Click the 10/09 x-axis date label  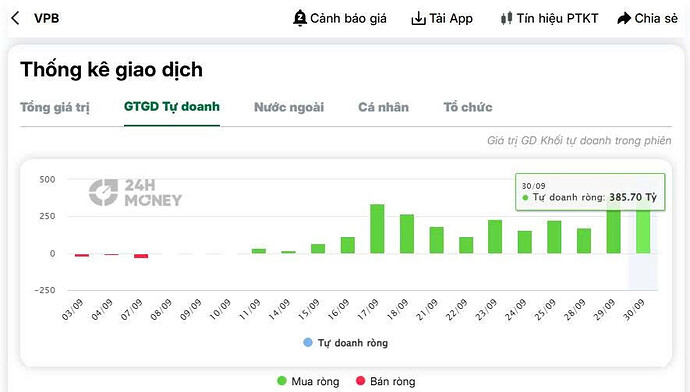pyautogui.click(x=220, y=309)
